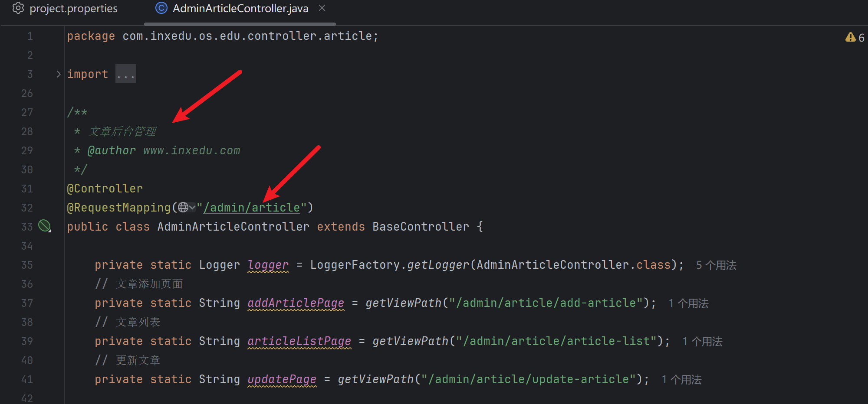The image size is (868, 404).
Task: Click the '1 个用法' hint next to updatePage
Action: (681, 380)
